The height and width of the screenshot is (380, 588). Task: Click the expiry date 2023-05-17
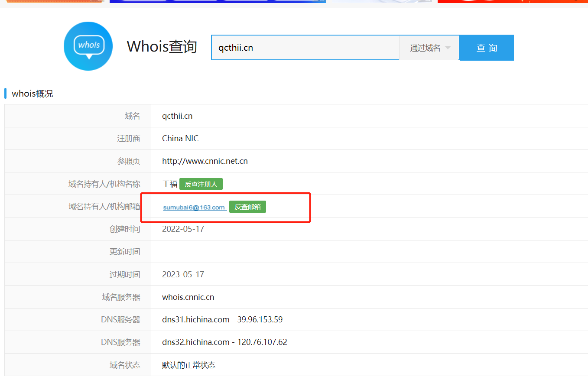coord(183,274)
